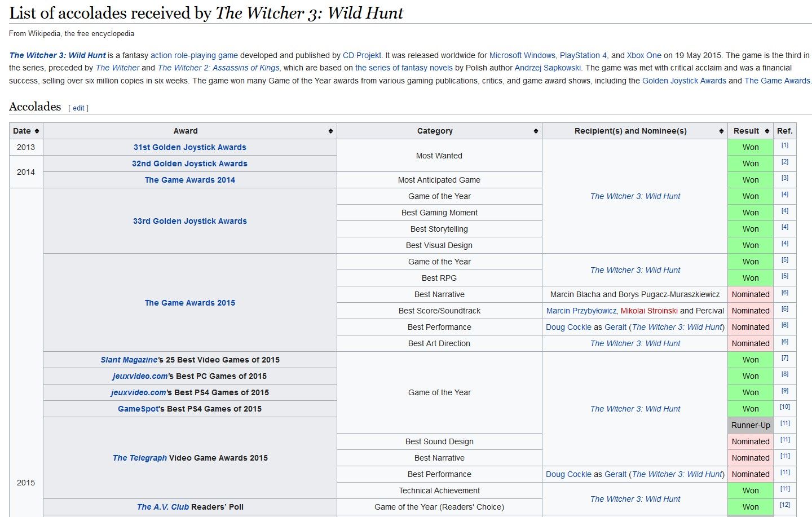This screenshot has height=517, width=812.
Task: Click the 'Best Visual Design' cell
Action: (x=439, y=245)
